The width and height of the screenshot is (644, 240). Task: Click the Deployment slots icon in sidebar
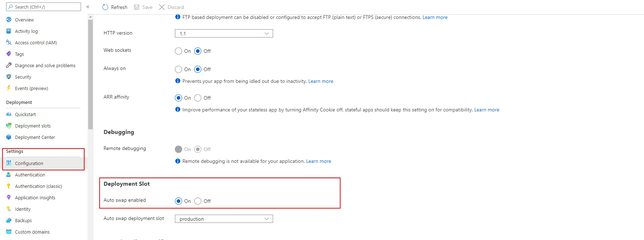pos(9,126)
